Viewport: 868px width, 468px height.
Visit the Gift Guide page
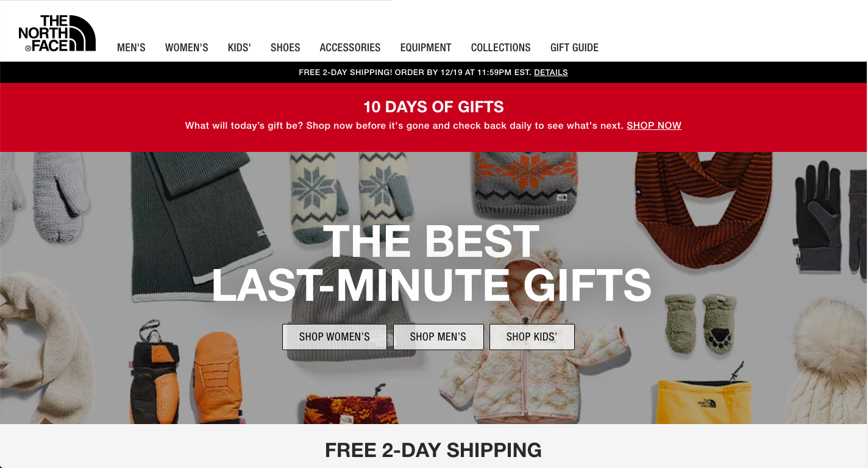(x=574, y=48)
